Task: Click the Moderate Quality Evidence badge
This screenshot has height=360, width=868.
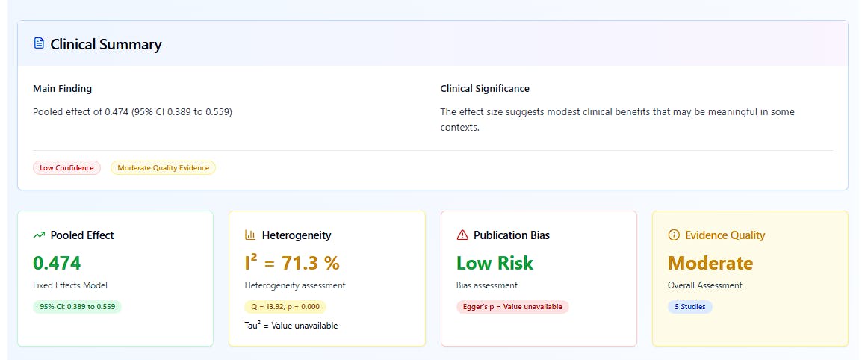Action: tap(163, 168)
